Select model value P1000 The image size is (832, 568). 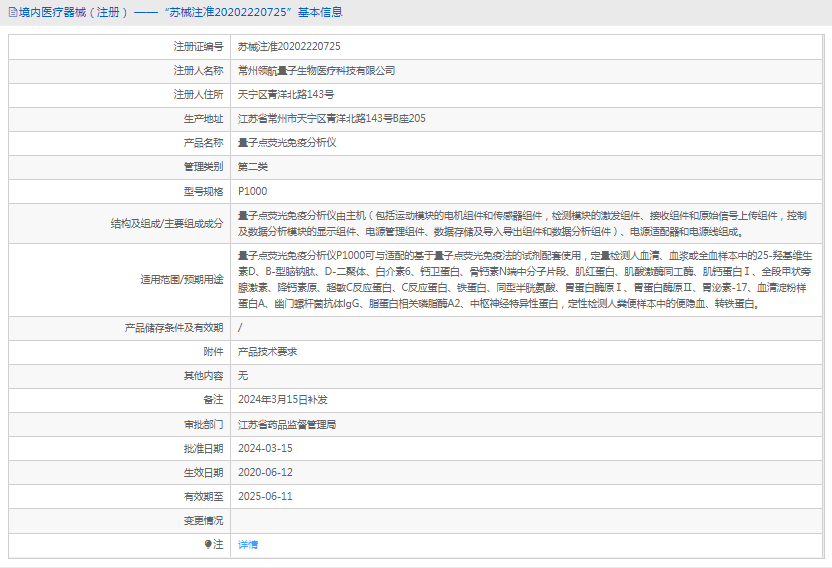[253, 191]
